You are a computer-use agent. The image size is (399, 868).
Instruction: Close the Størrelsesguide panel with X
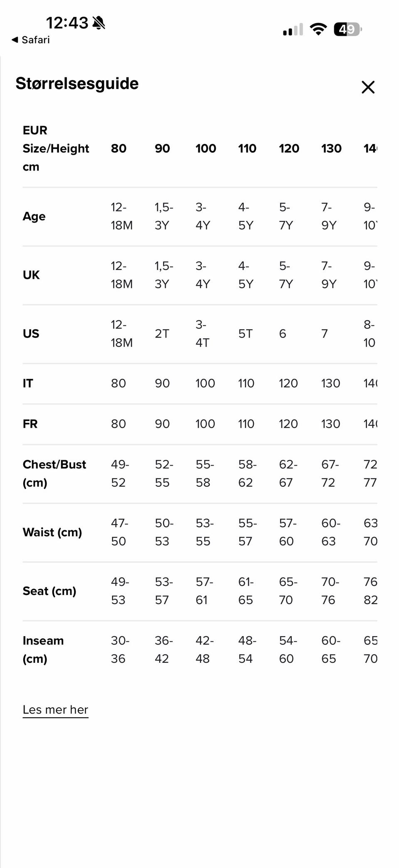[368, 87]
